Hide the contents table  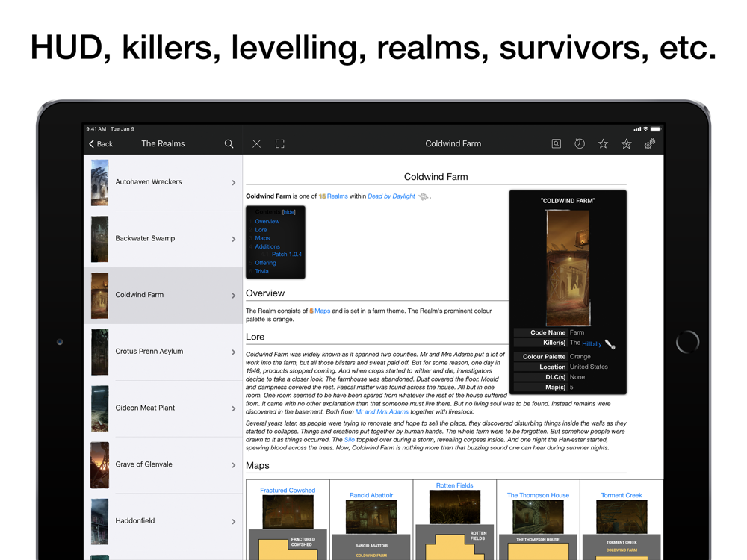pos(288,212)
